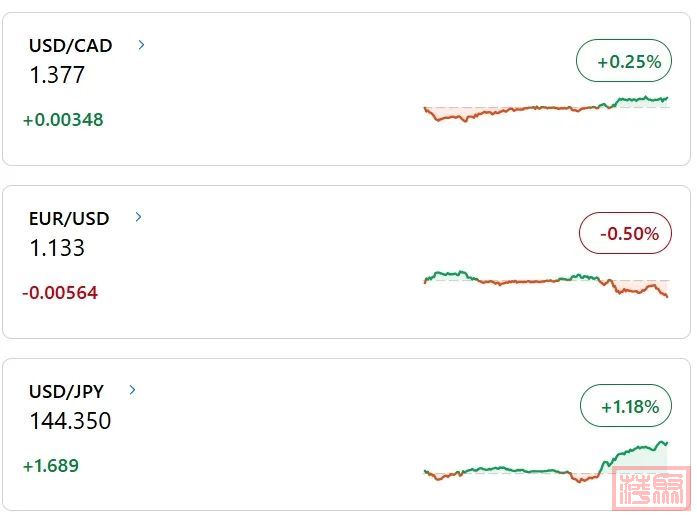Click the +1.689 change value
Viewport: 697px width, 516px height.
coord(51,465)
